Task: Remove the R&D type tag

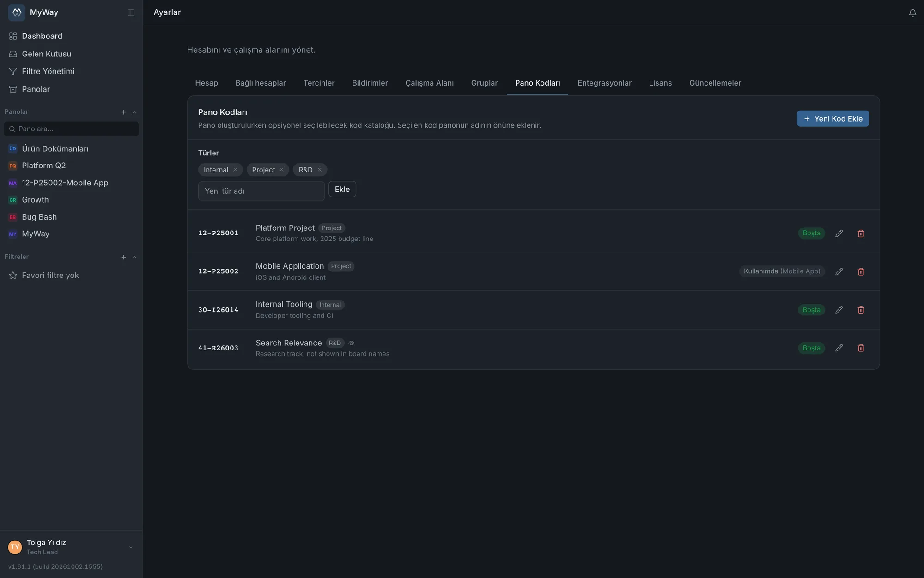Action: pyautogui.click(x=319, y=170)
